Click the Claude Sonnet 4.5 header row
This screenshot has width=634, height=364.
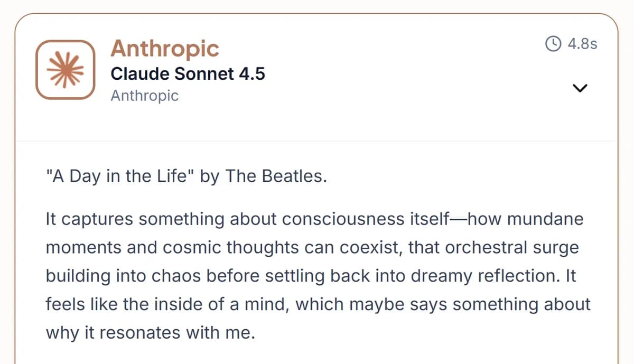tap(188, 74)
